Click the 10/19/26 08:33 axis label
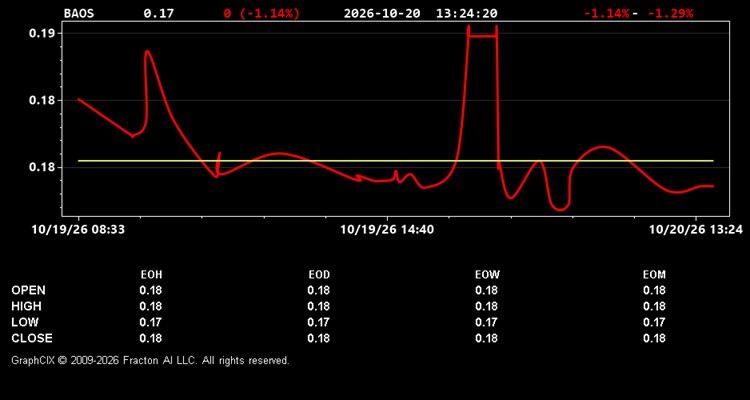The width and height of the screenshot is (750, 400). tap(78, 230)
